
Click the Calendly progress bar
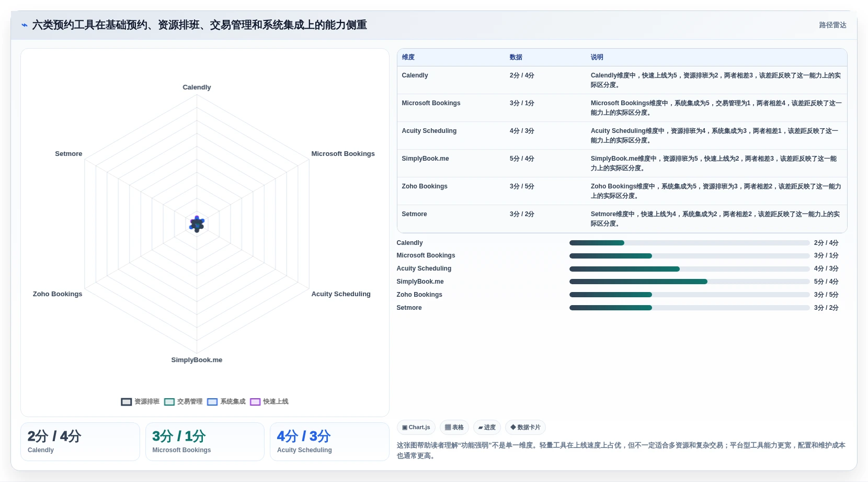[x=689, y=243]
